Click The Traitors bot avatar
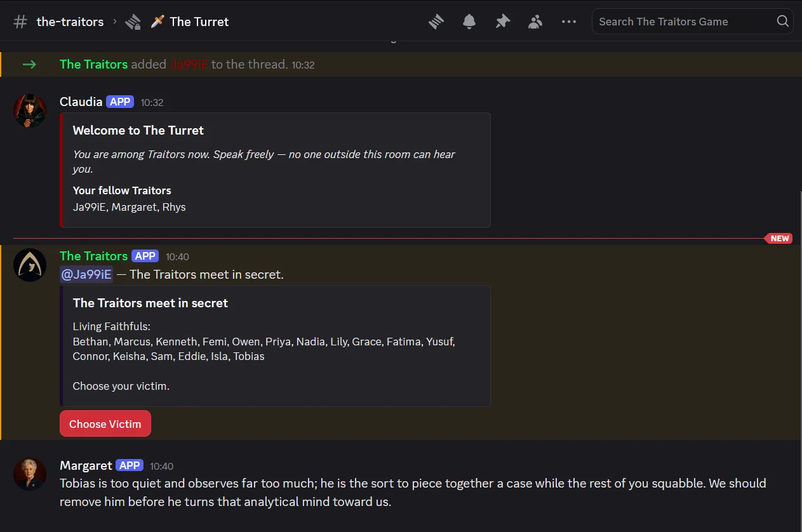 30,265
